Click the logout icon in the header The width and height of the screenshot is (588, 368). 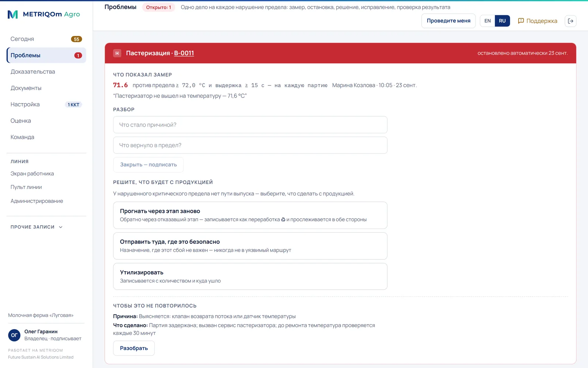tap(570, 21)
